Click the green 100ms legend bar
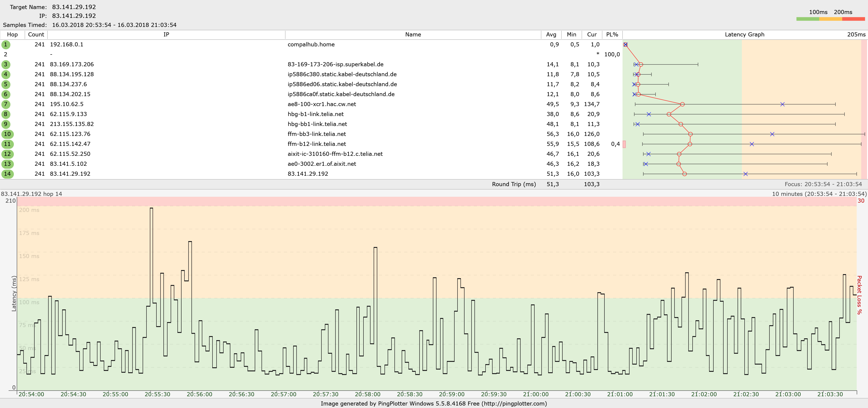868x408 pixels. point(808,19)
